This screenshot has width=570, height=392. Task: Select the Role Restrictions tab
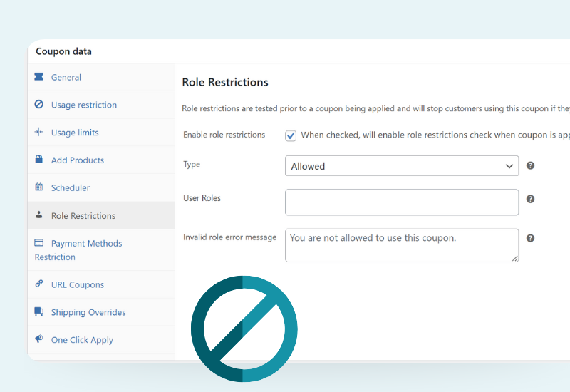[101, 216]
